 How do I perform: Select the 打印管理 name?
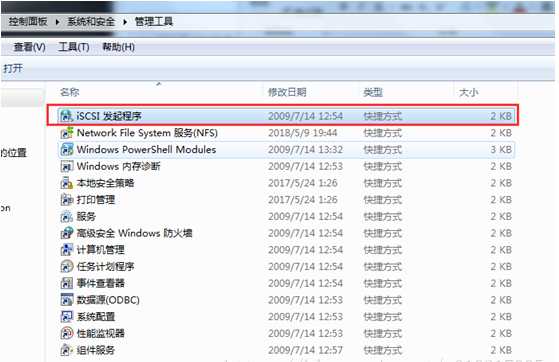click(96, 200)
